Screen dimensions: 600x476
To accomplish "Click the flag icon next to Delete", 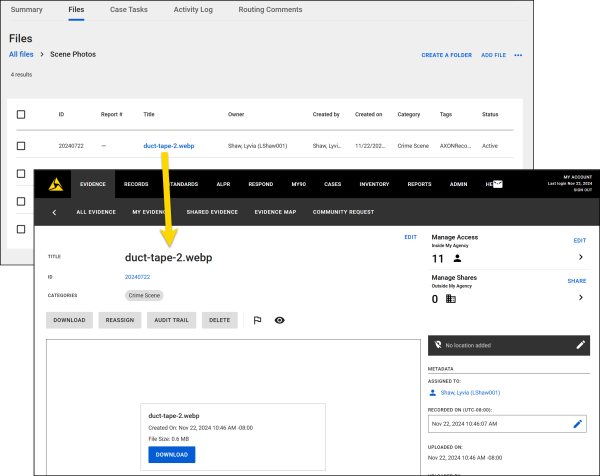I will click(256, 320).
